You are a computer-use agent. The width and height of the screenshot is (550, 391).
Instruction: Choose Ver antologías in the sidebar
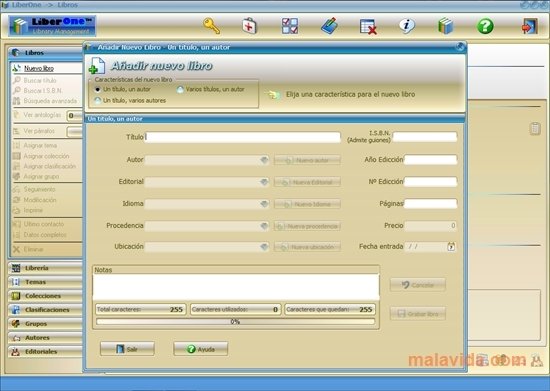point(42,115)
